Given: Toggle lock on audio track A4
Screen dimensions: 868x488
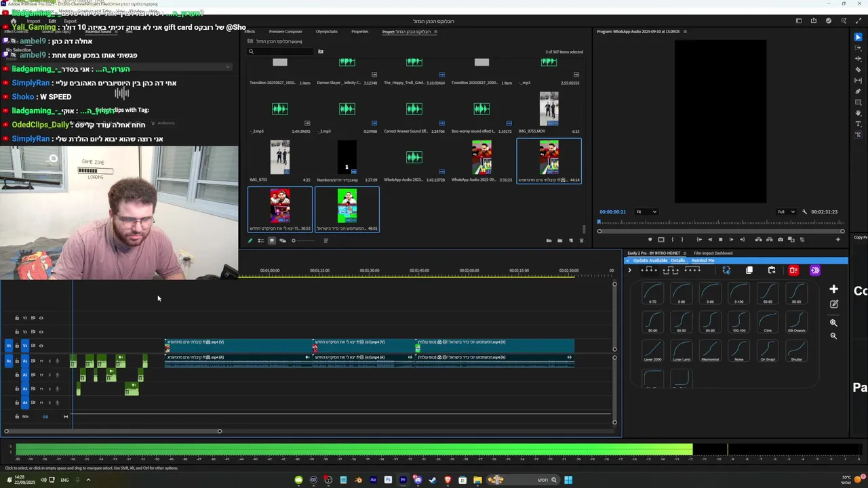Looking at the screenshot, I should (17, 403).
